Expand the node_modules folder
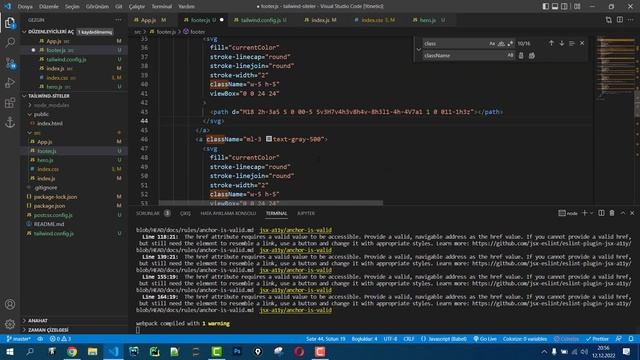Viewport: 640px width, 360px height. (51, 105)
